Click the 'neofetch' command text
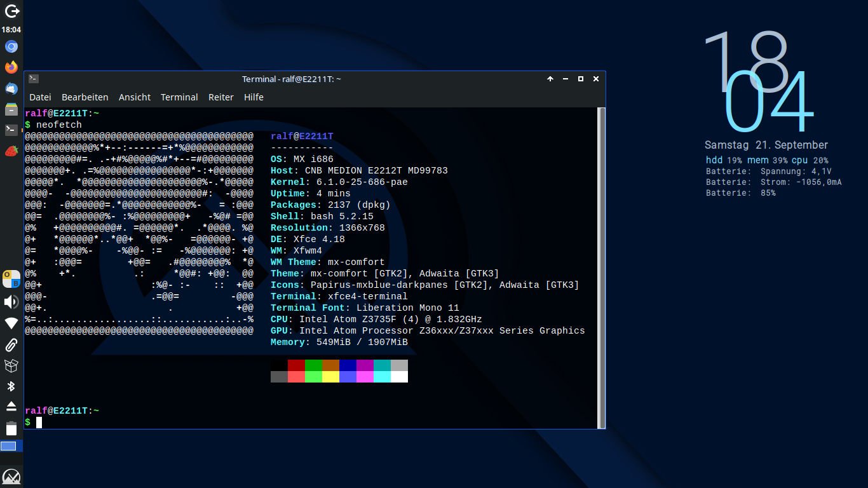 click(x=59, y=125)
